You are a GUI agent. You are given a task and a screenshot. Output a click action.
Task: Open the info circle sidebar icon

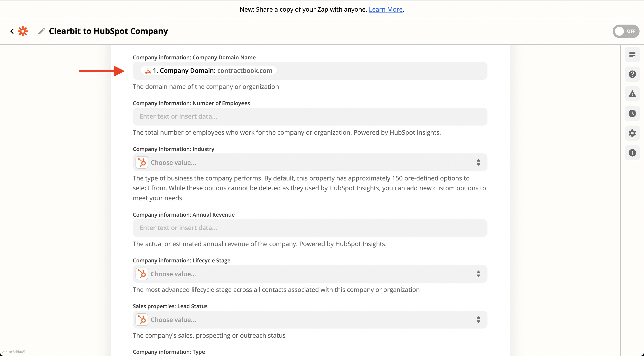coord(632,153)
